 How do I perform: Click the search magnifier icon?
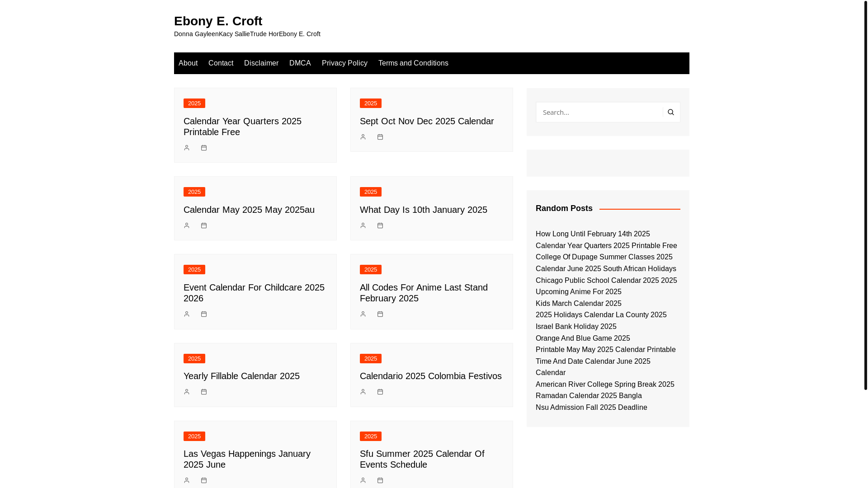671,112
